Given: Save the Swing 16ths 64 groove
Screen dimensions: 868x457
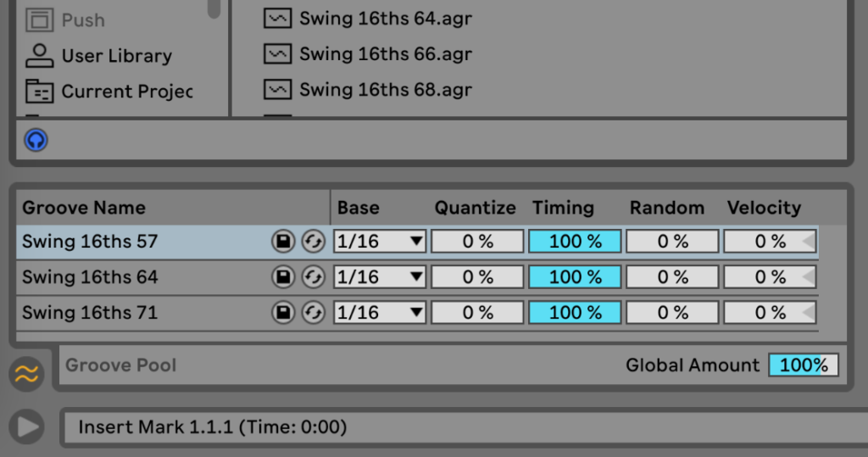Looking at the screenshot, I should click(x=283, y=277).
